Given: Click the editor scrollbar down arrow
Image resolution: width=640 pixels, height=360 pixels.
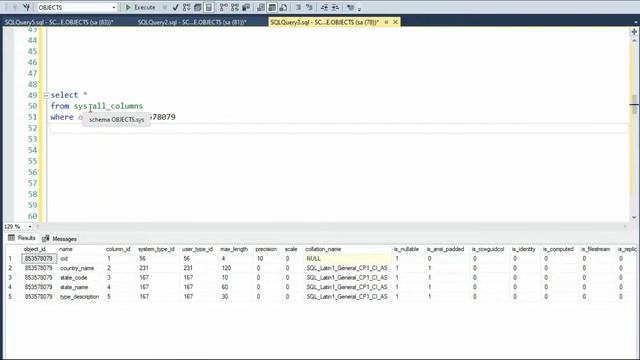Looking at the screenshot, I should click(634, 218).
